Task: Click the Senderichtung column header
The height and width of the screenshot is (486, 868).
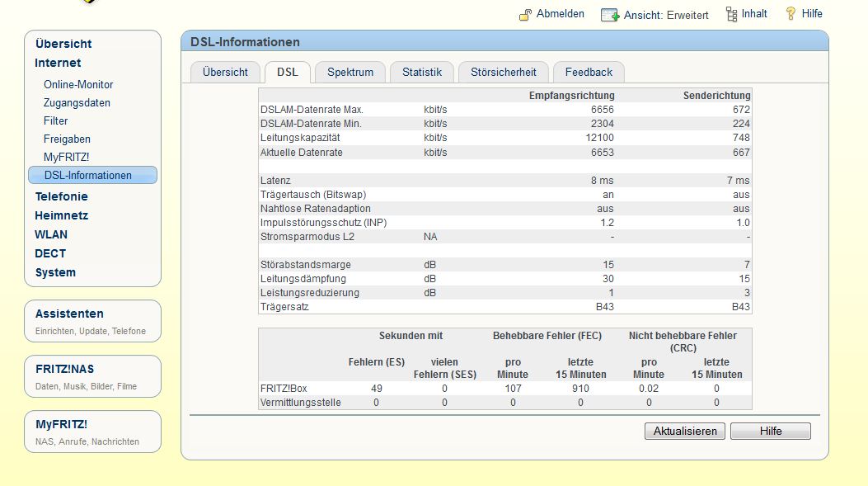Action: click(x=716, y=96)
